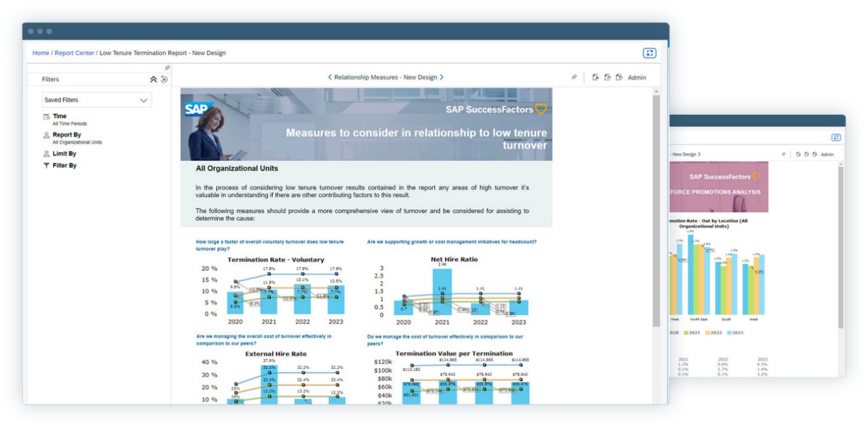Click the Net Hire Ratio chart title

pyautogui.click(x=454, y=259)
